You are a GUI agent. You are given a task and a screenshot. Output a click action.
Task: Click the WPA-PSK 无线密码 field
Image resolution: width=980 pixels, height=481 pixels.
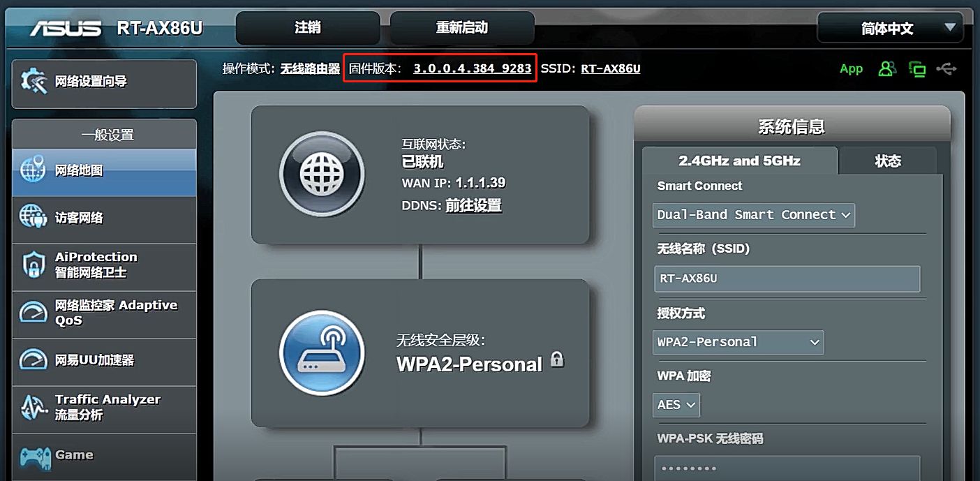(x=787, y=468)
